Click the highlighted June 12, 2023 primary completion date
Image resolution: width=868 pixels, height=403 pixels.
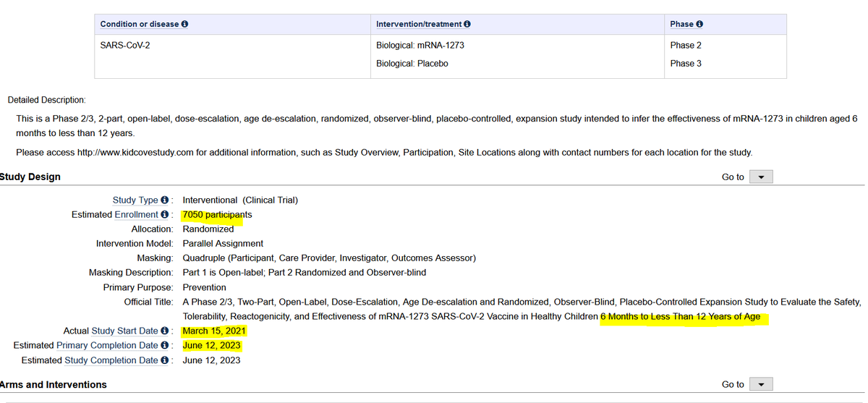click(211, 346)
